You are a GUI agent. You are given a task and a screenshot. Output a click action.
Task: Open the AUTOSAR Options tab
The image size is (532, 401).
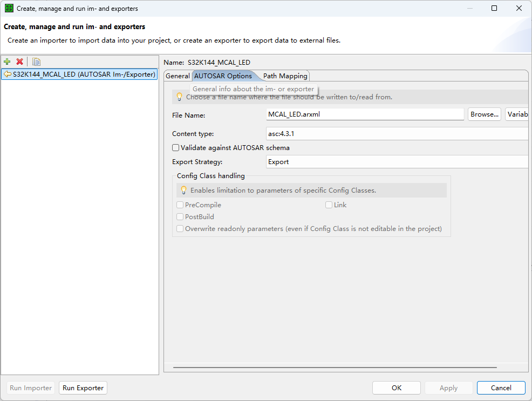(223, 76)
